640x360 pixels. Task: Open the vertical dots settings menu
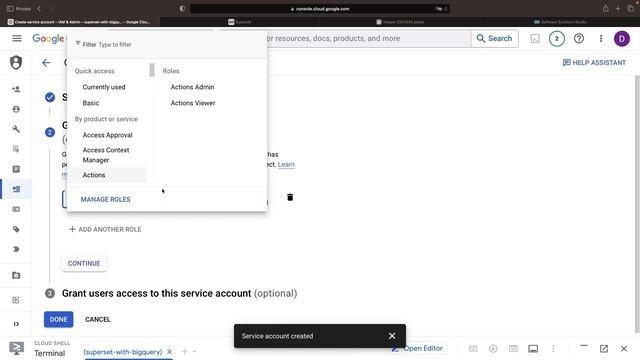(601, 38)
